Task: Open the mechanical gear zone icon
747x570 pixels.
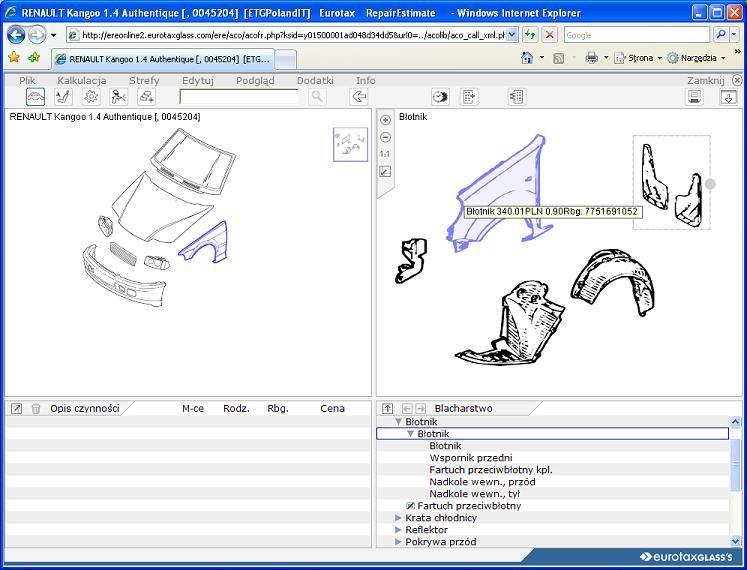Action: 91,97
